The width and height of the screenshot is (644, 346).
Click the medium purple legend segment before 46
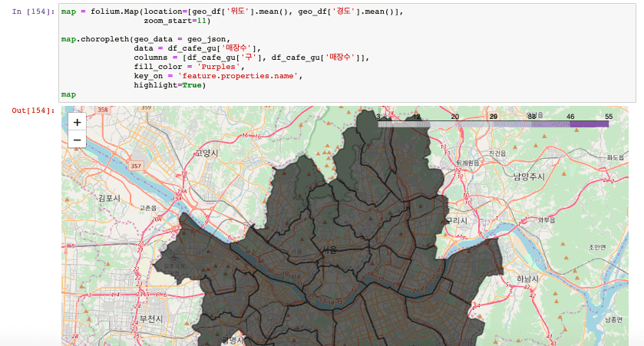pos(551,124)
